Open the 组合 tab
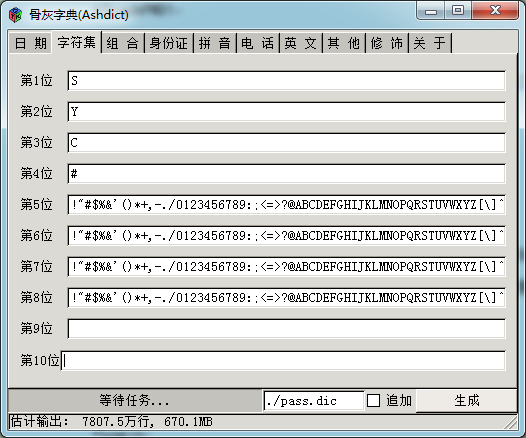The image size is (526, 438). pos(122,43)
